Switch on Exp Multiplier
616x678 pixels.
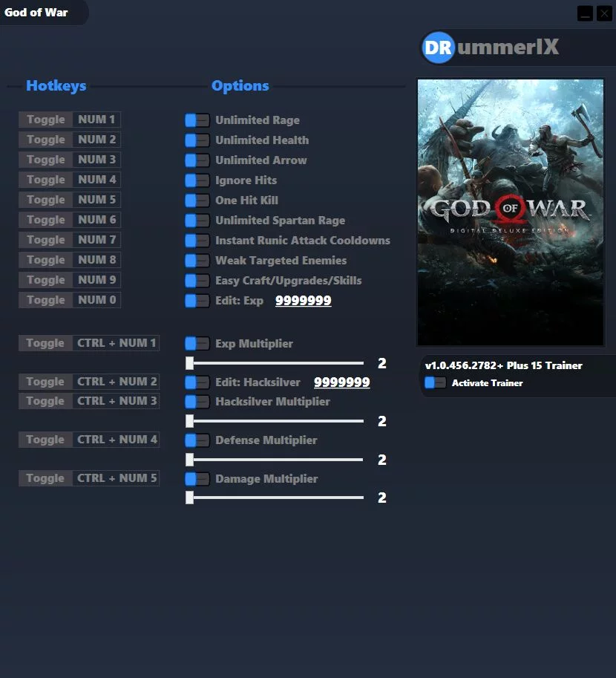[197, 344]
